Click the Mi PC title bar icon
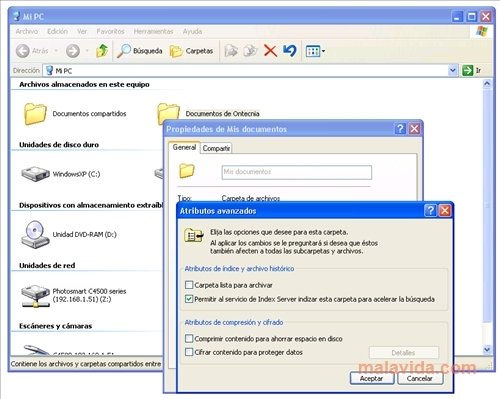The image size is (500, 399). [x=16, y=16]
